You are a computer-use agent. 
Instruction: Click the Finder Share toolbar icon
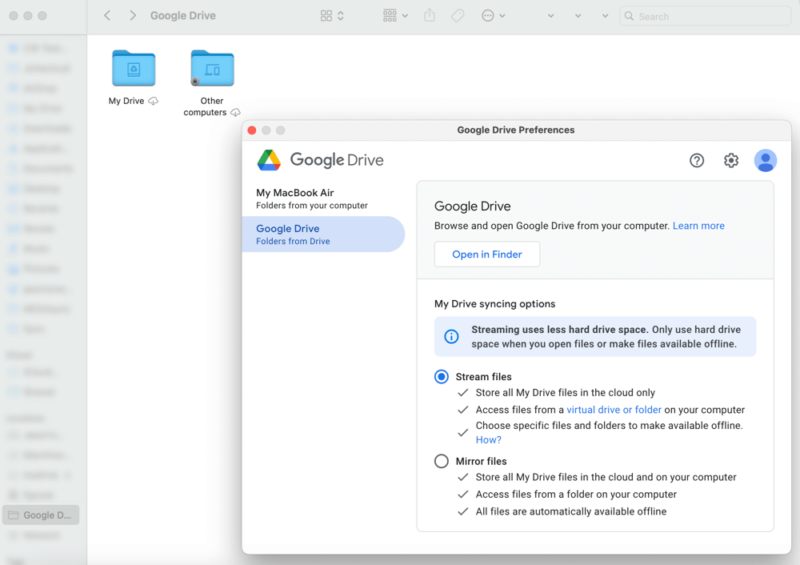430,15
